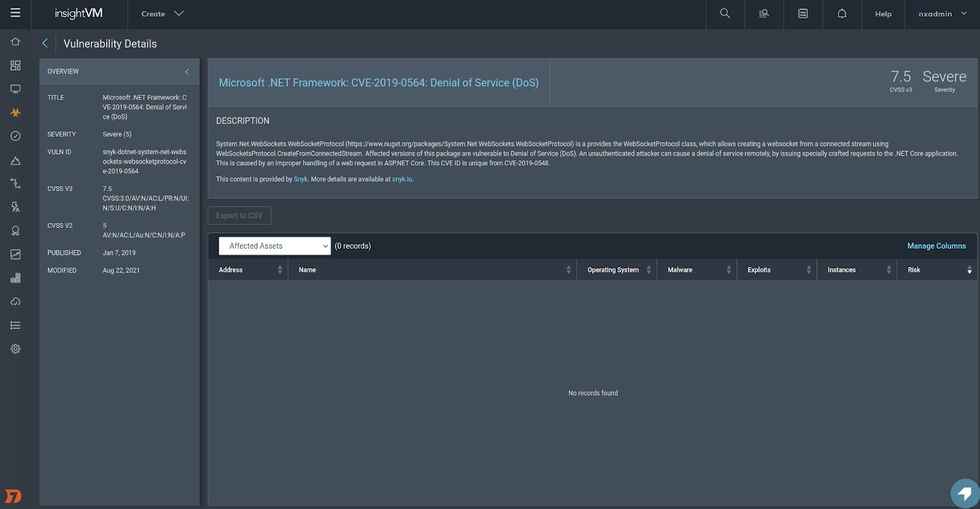Open the notifications bell icon
The height and width of the screenshot is (509, 980).
click(842, 13)
